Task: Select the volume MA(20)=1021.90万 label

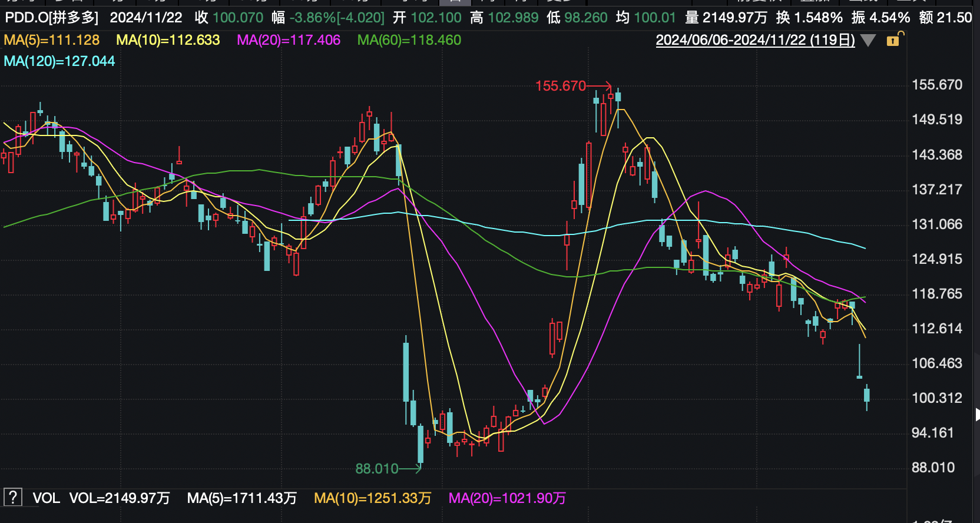Action: tap(507, 498)
